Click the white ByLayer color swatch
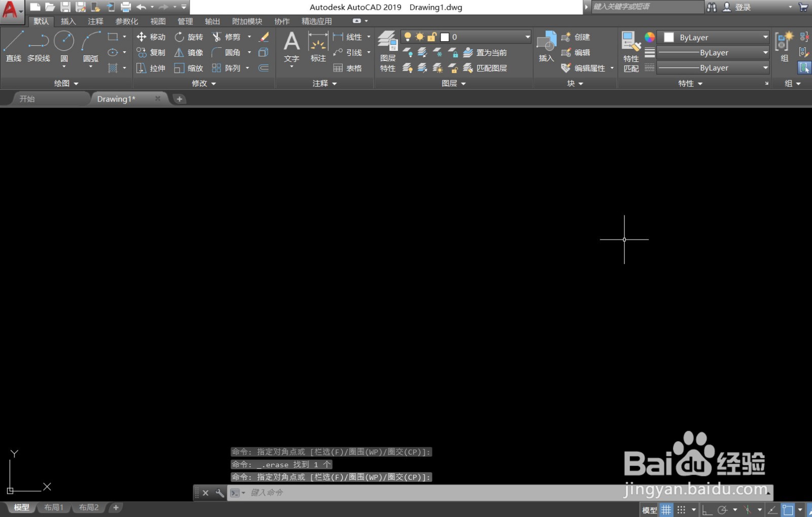This screenshot has width=812, height=517. [x=669, y=38]
